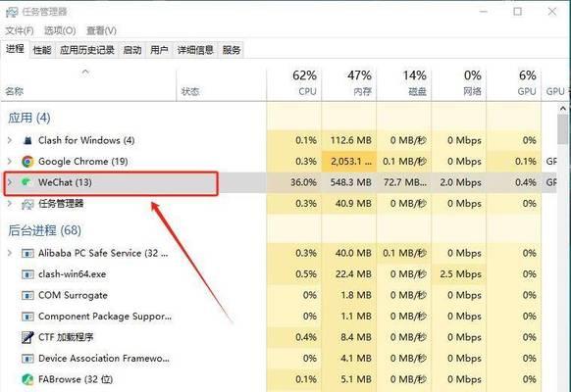Open the 选项(O) menu
Image resolution: width=571 pixels, height=392 pixels.
tap(60, 30)
